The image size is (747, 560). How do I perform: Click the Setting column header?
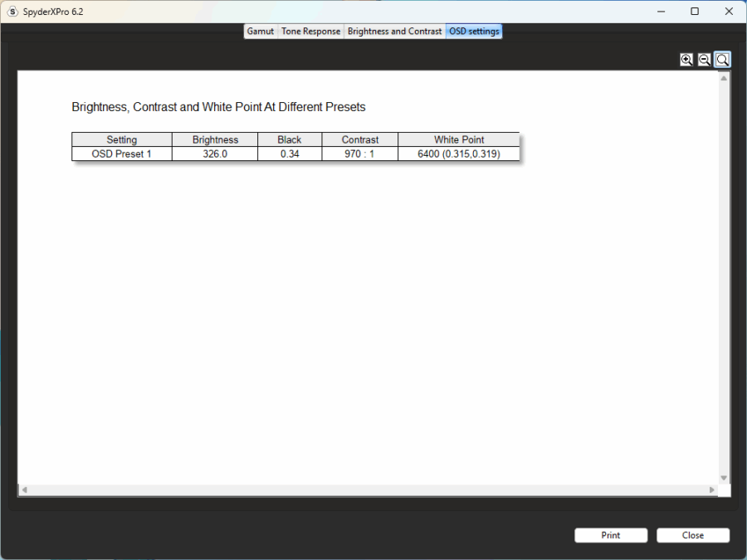(122, 139)
